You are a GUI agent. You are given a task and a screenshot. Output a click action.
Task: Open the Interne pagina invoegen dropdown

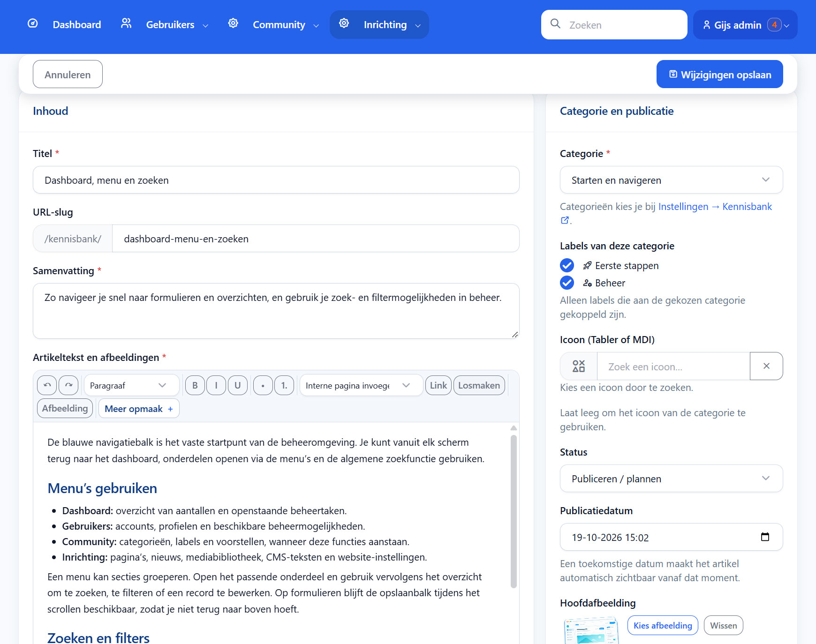[361, 385]
